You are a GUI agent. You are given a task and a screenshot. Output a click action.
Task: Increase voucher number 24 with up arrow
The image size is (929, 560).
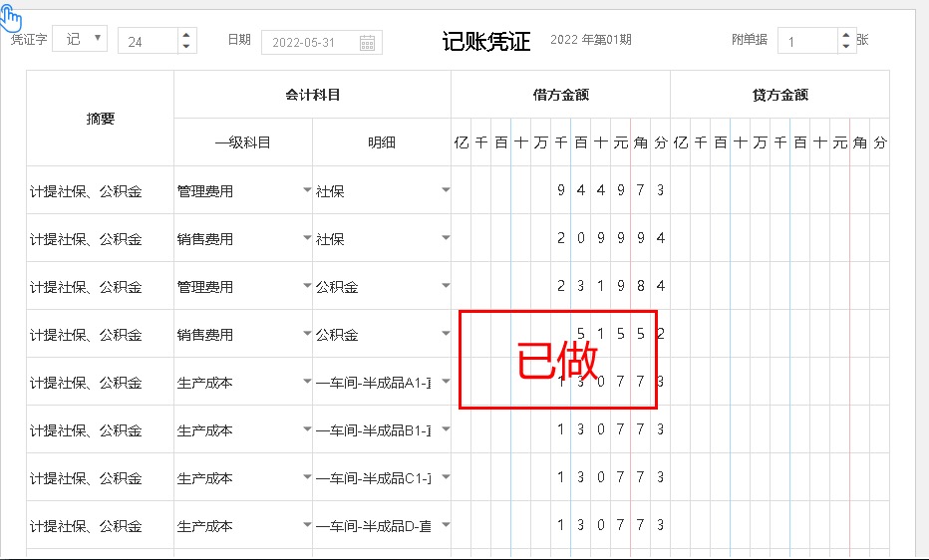(x=185, y=35)
